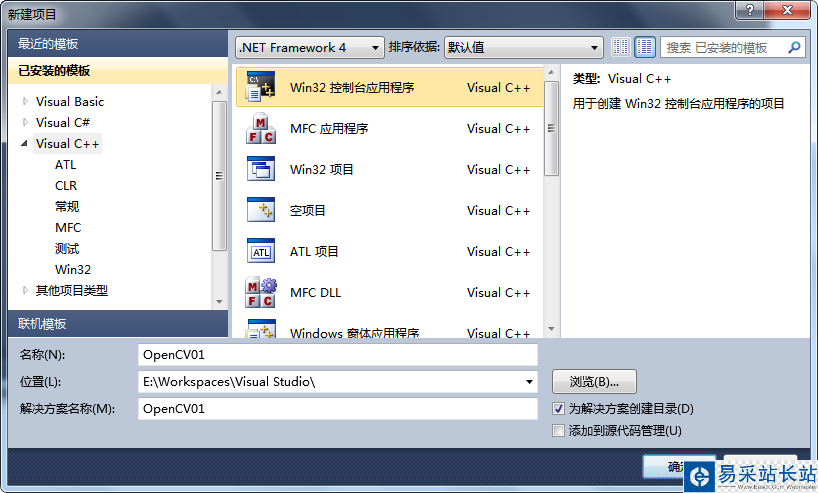Image resolution: width=818 pixels, height=493 pixels.
Task: Click the search magnifier icon
Action: point(794,47)
